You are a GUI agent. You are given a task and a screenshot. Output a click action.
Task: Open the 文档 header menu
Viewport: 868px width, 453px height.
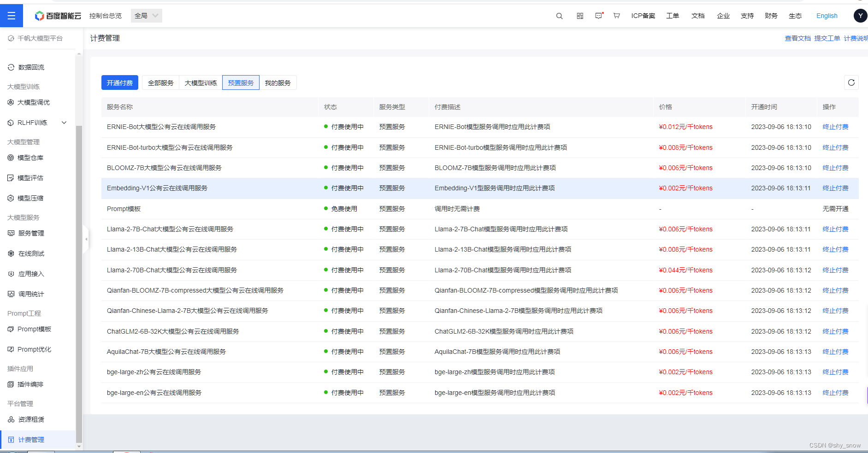[698, 16]
